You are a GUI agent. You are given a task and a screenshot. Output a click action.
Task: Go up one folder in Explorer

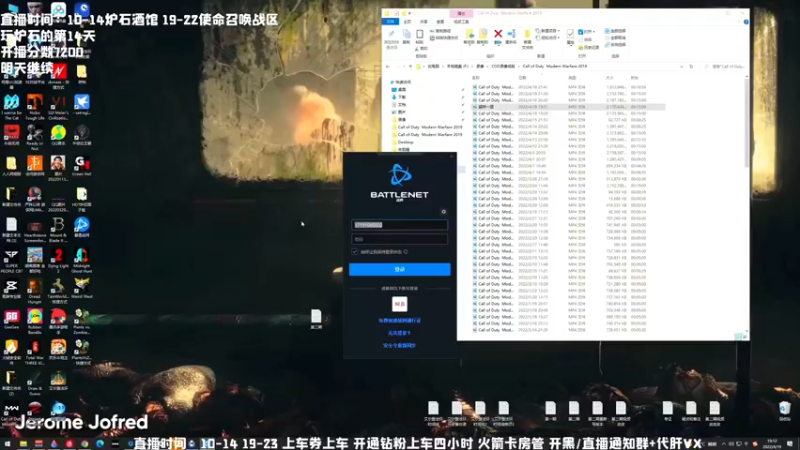pyautogui.click(x=410, y=66)
